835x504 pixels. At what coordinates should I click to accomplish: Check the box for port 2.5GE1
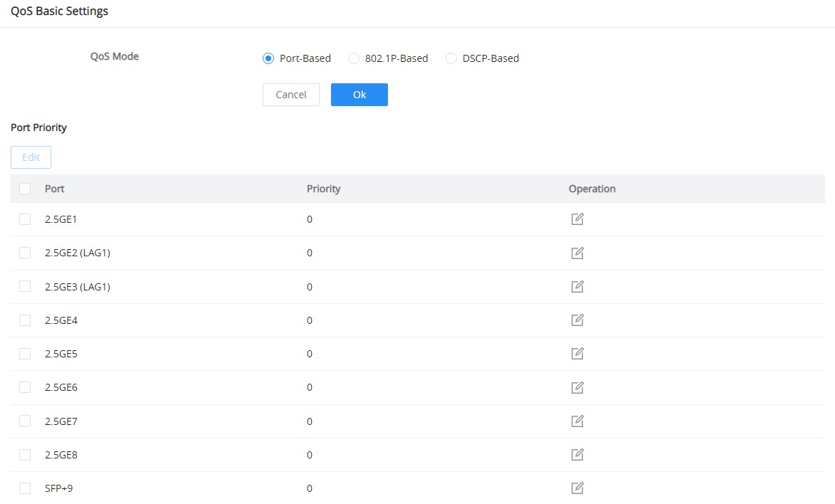point(25,219)
